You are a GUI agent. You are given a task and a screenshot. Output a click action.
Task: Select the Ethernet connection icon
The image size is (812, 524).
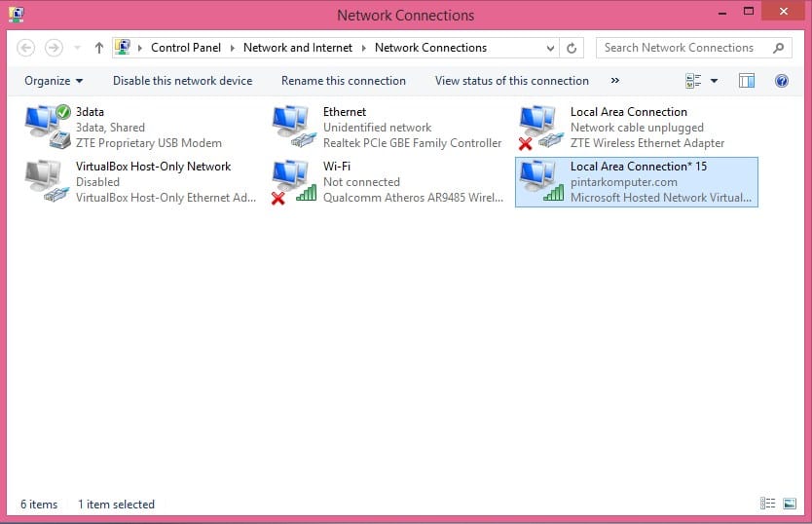point(295,127)
